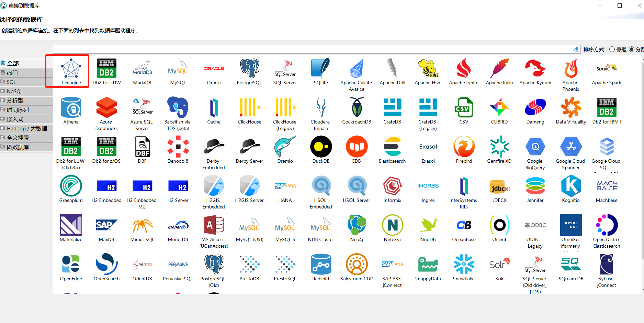Select the Informix driver icon

pyautogui.click(x=392, y=186)
